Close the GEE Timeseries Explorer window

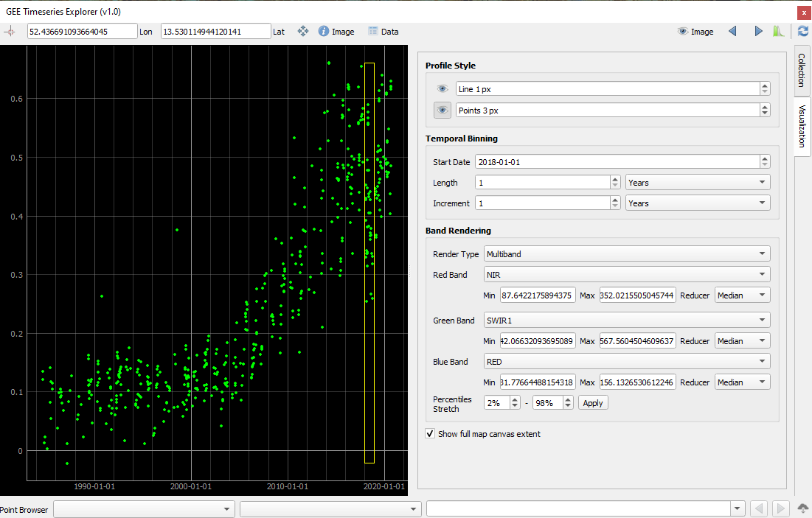point(804,13)
